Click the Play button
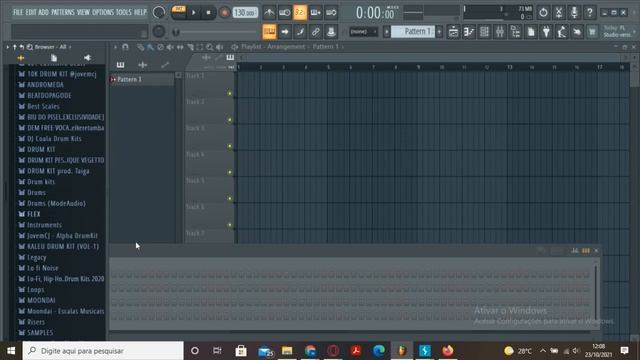Viewport: 640px width, 360px height. point(194,13)
